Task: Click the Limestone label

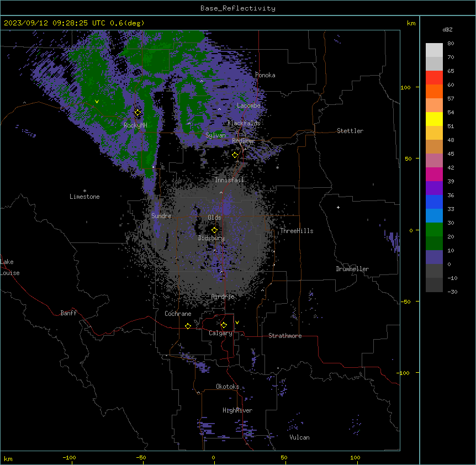Action: click(x=84, y=197)
